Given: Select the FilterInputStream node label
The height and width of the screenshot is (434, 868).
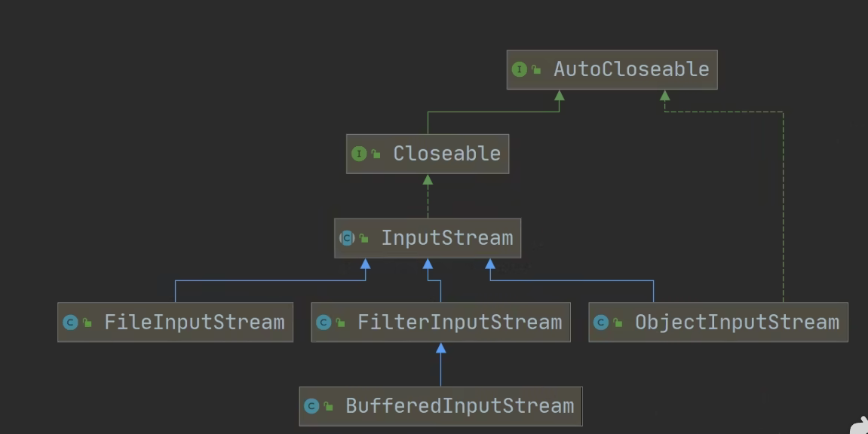Looking at the screenshot, I should [459, 322].
